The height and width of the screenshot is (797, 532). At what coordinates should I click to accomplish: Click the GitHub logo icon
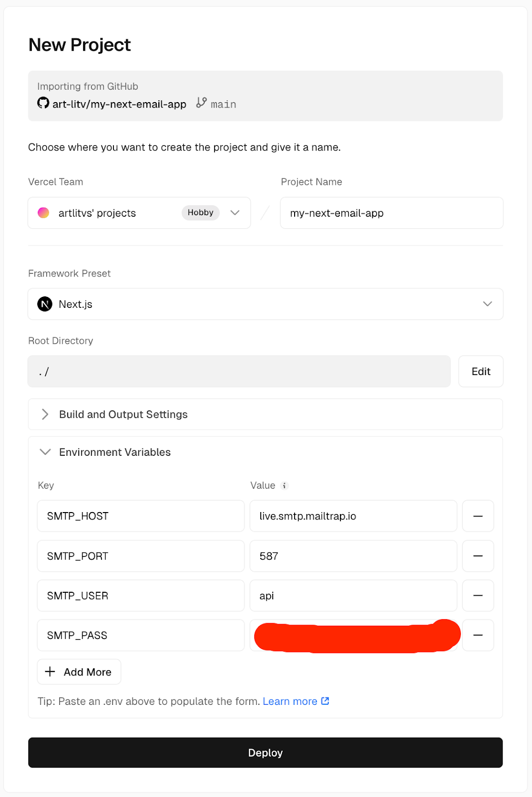click(x=43, y=103)
